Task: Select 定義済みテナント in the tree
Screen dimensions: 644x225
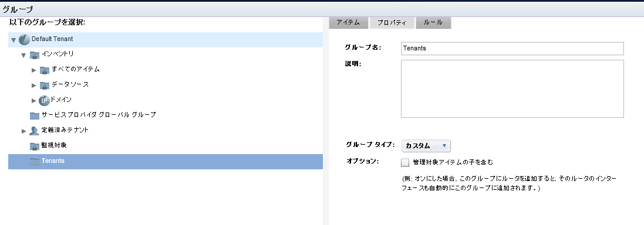Action: pos(65,130)
